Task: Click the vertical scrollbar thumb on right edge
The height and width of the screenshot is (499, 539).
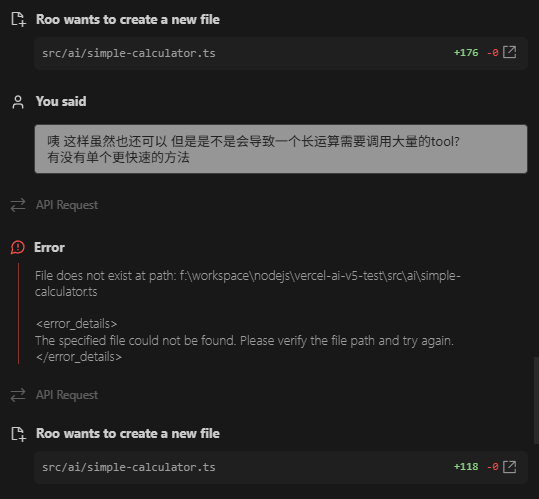Action: point(536,401)
